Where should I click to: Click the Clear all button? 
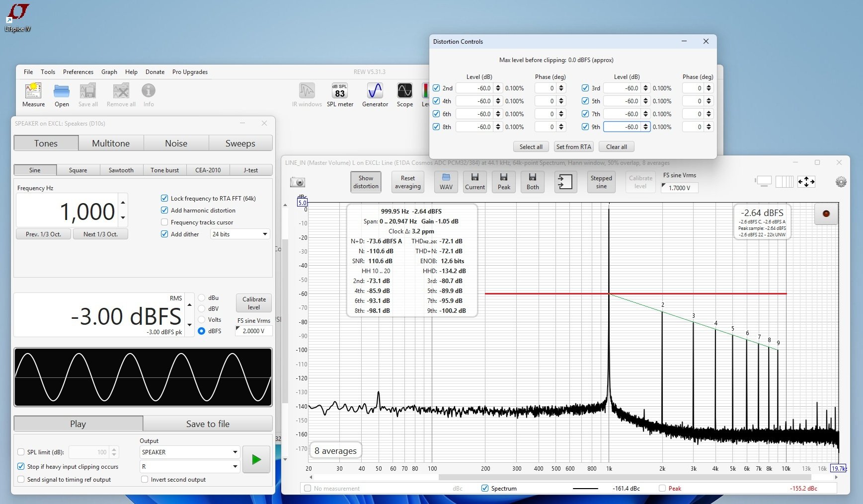point(616,146)
